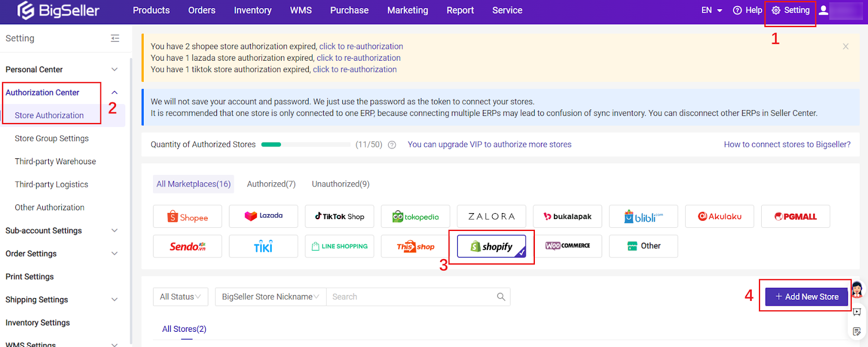Open the All Status dropdown
Image resolution: width=868 pixels, height=347 pixels.
(x=180, y=297)
